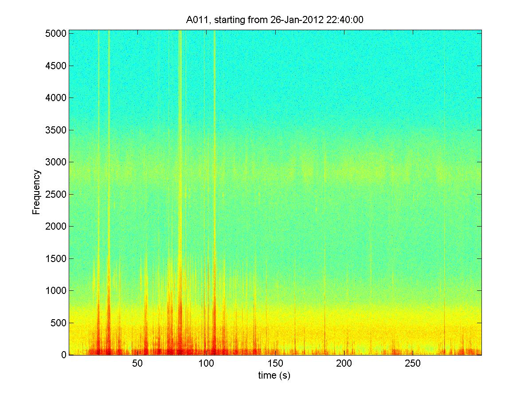Click the 50 tick label on the time axis
This screenshot has height=399, width=532.
[x=137, y=364]
